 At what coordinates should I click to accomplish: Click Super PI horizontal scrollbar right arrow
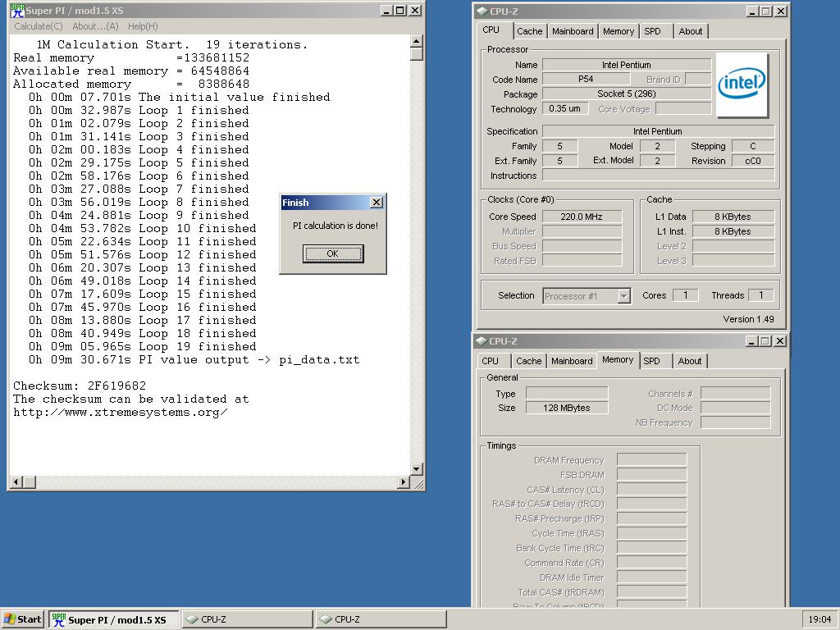click(404, 482)
